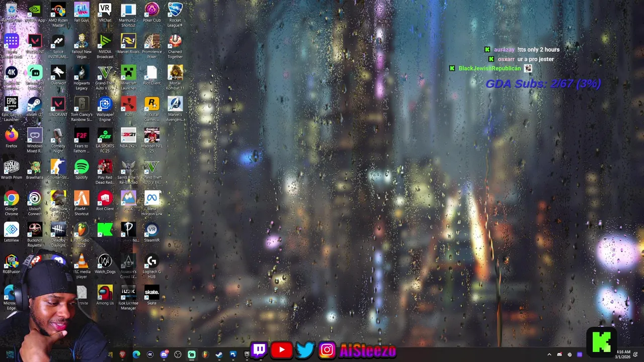Open the NBA 2K21 shortcut

[128, 138]
